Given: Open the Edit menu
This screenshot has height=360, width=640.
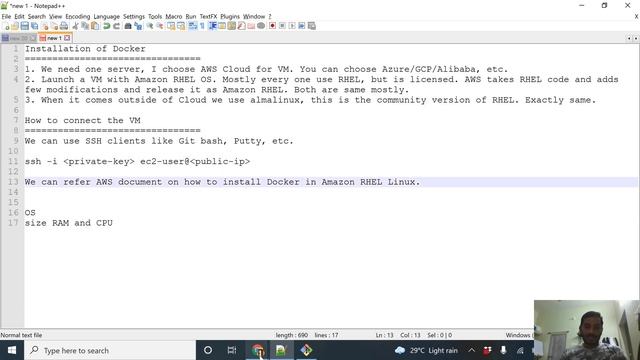Looking at the screenshot, I should pos(19,16).
